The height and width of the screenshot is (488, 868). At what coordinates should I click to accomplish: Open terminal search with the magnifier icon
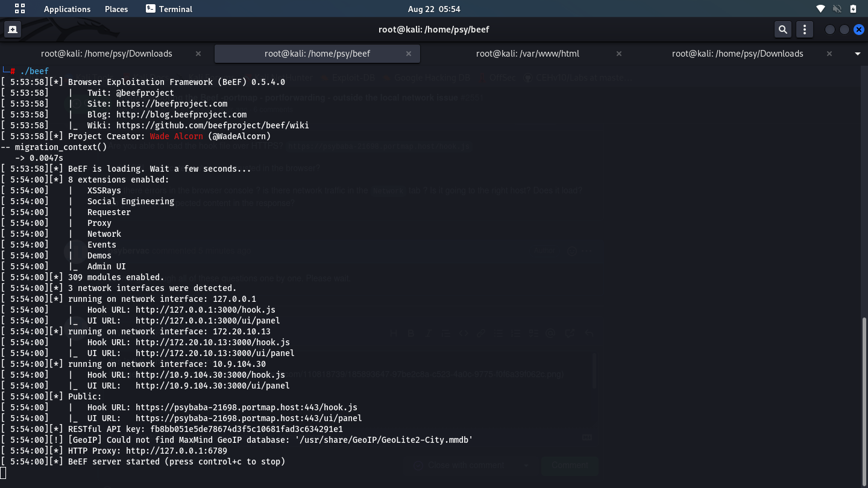(x=782, y=29)
